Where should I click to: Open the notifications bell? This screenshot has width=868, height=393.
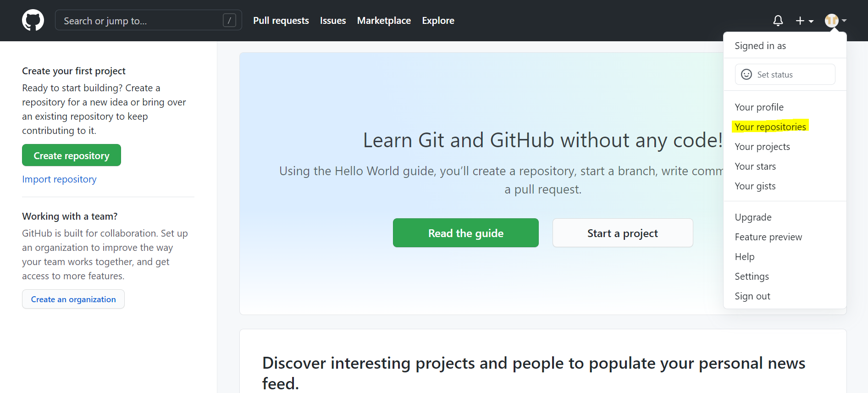(x=778, y=21)
